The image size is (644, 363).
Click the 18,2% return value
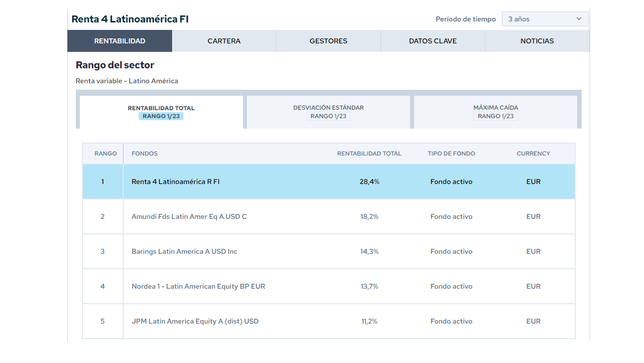click(x=369, y=216)
